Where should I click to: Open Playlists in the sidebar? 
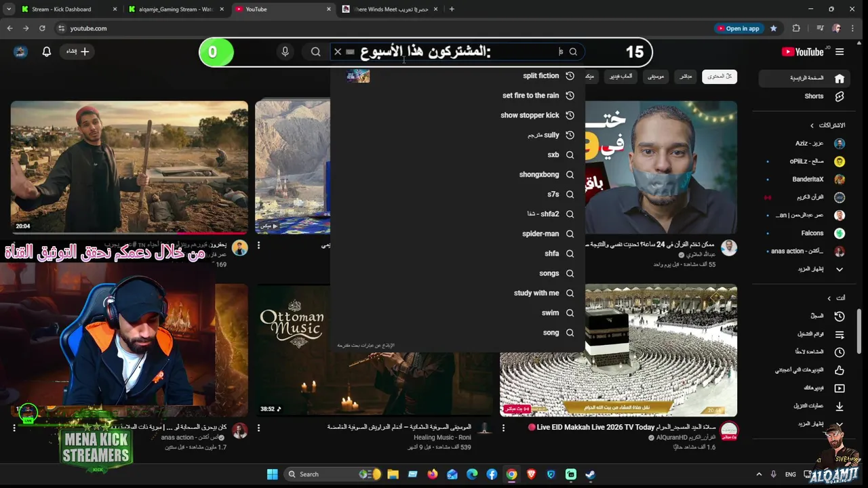tap(804, 334)
